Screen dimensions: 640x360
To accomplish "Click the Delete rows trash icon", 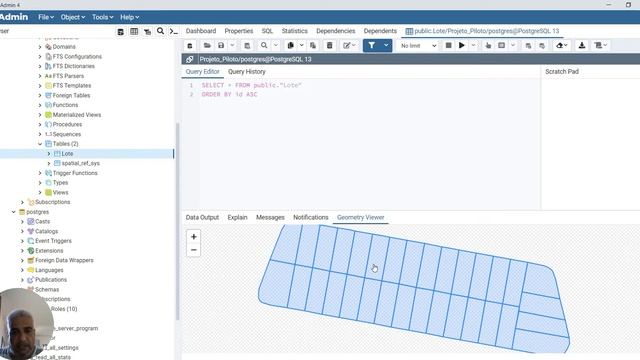I will [x=329, y=45].
